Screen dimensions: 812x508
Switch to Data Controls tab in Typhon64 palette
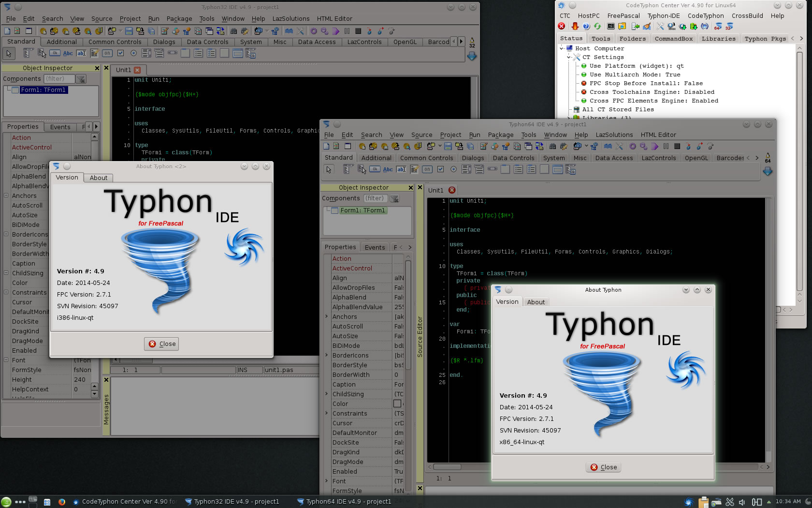click(513, 158)
